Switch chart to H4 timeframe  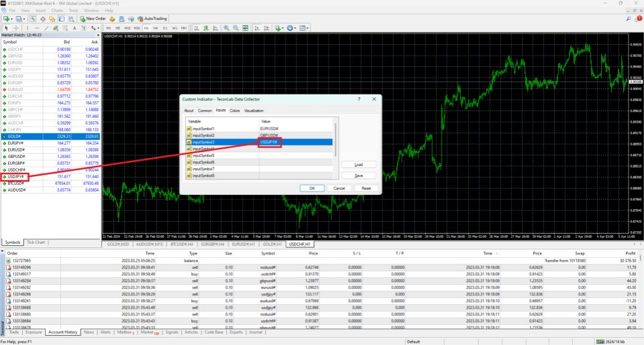[156, 28]
